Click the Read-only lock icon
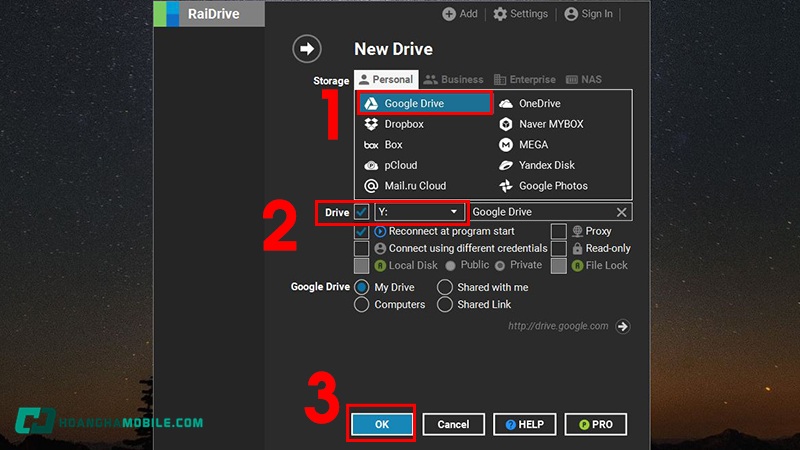The height and width of the screenshot is (450, 800). [577, 248]
